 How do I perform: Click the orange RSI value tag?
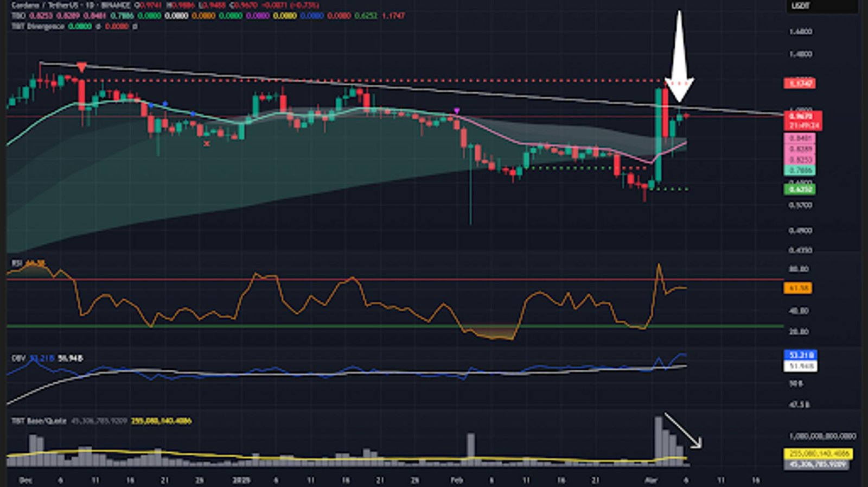pos(797,288)
